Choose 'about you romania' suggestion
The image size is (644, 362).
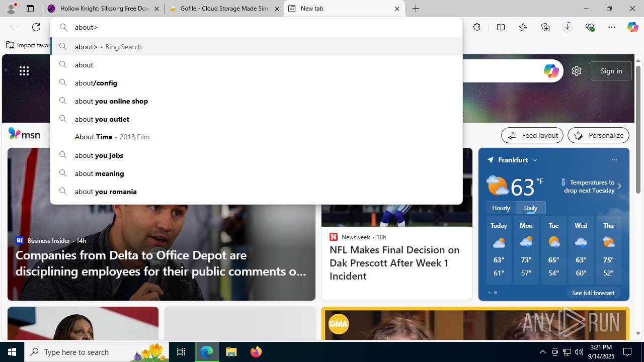point(256,191)
